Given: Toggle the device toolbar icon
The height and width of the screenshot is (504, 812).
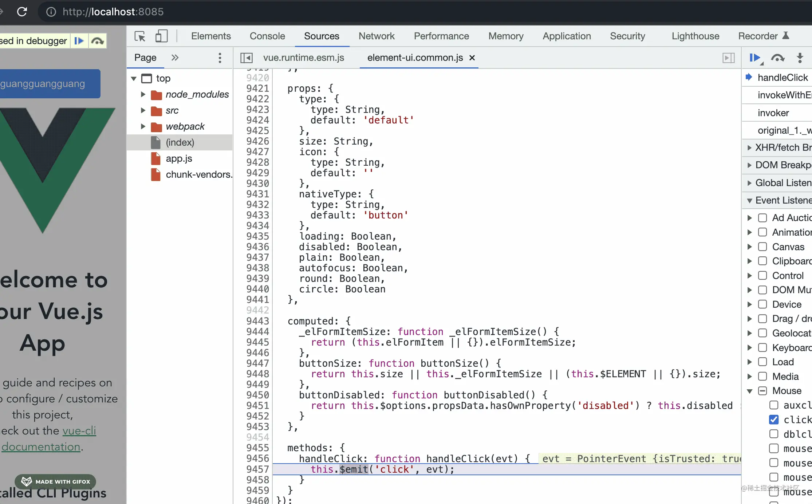Looking at the screenshot, I should tap(161, 36).
